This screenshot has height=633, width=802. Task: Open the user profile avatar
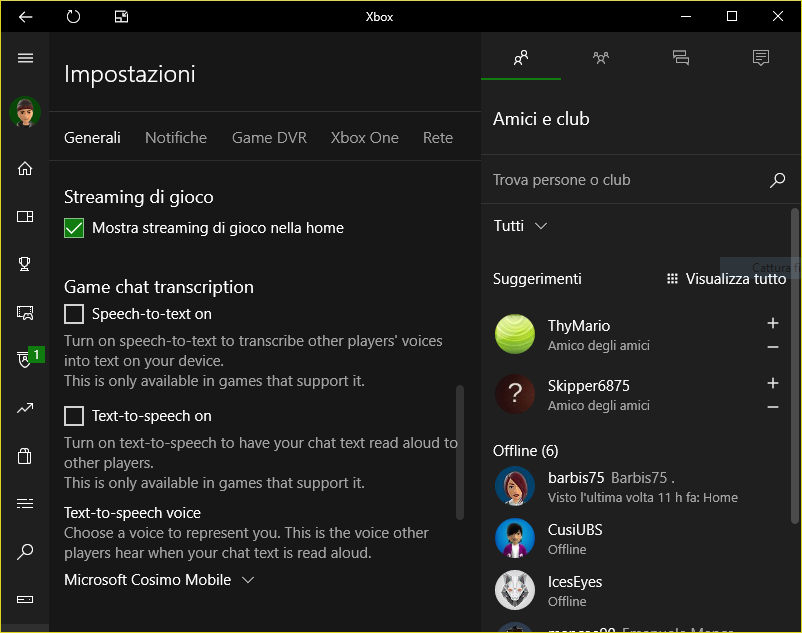pos(25,112)
